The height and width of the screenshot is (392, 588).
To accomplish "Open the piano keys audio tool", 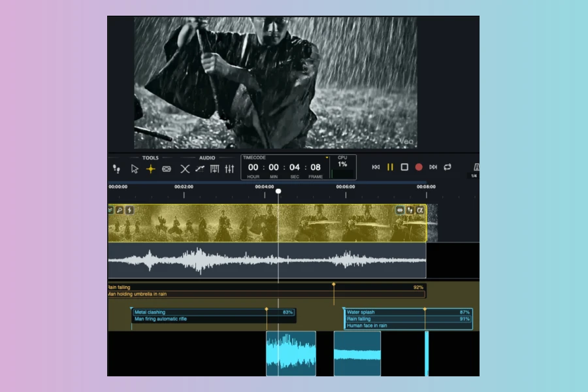I will point(214,169).
